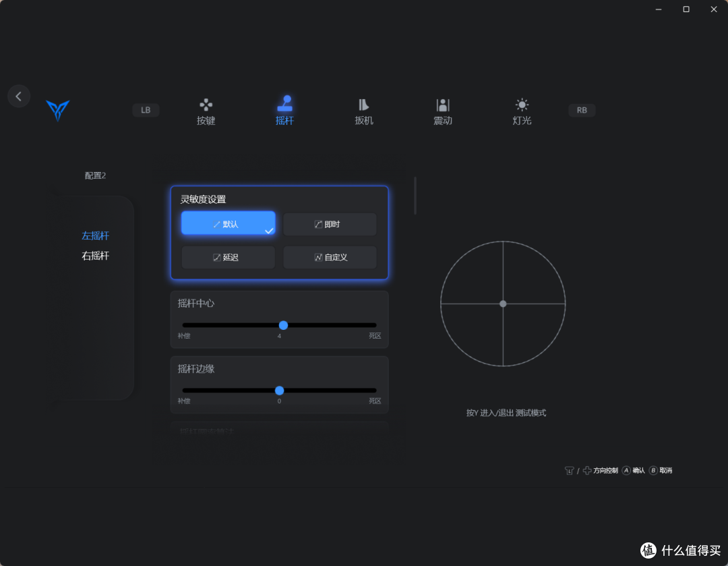The width and height of the screenshot is (728, 566).
Task: Close the application window
Action: point(714,9)
